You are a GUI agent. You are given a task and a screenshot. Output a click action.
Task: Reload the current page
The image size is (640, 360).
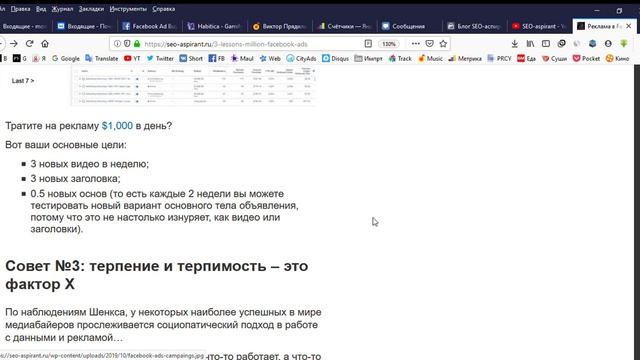click(x=29, y=44)
